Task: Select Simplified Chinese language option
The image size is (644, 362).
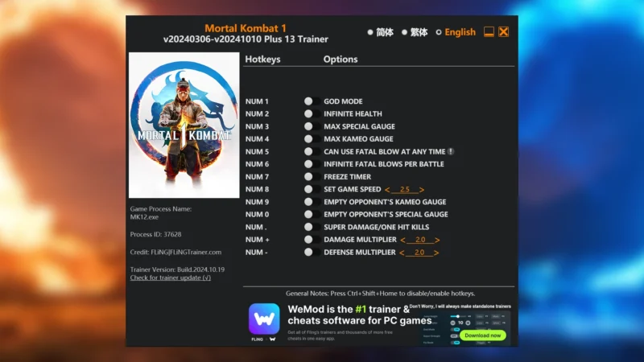Action: pyautogui.click(x=380, y=32)
